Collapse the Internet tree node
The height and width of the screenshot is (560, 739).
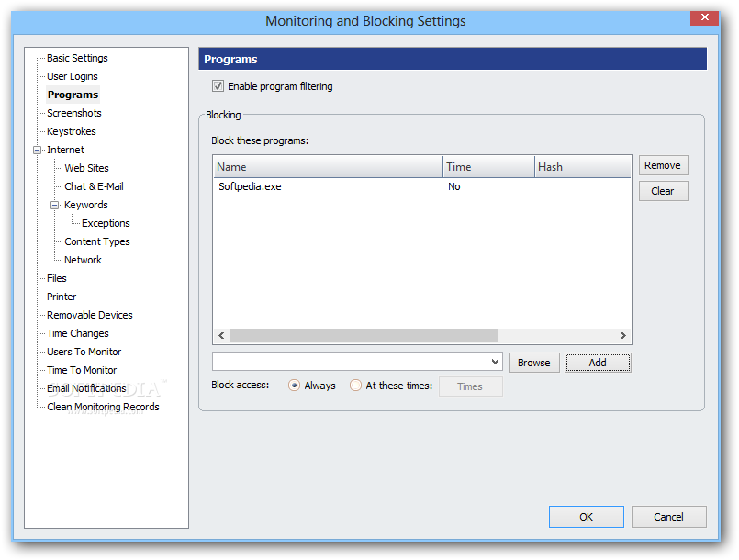[38, 151]
